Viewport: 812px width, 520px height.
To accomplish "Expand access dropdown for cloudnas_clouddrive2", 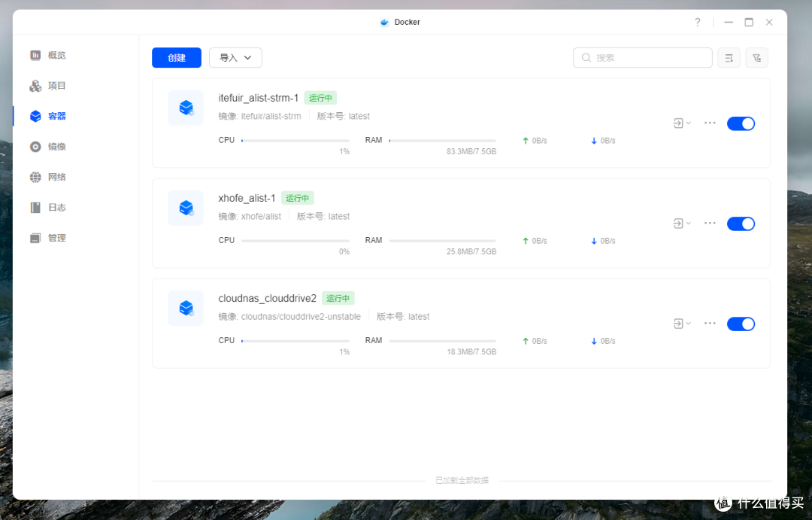I will (x=682, y=324).
